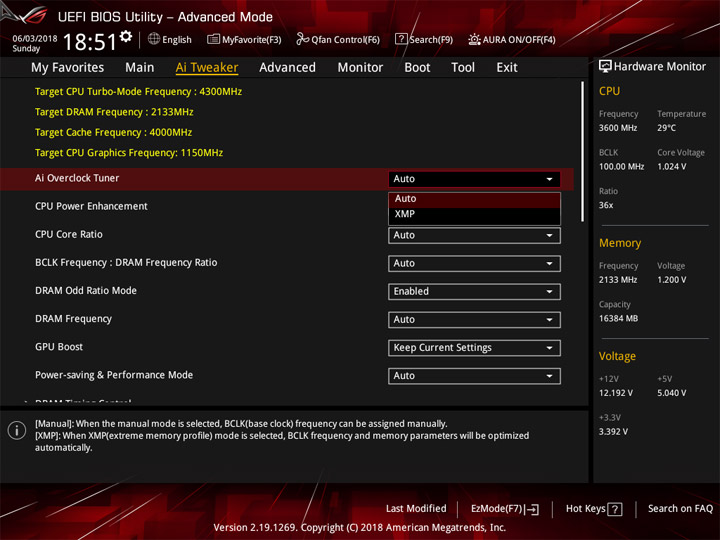Screen dimensions: 720x540
Task: Click +12V reading 12.192 V
Action: click(616, 393)
